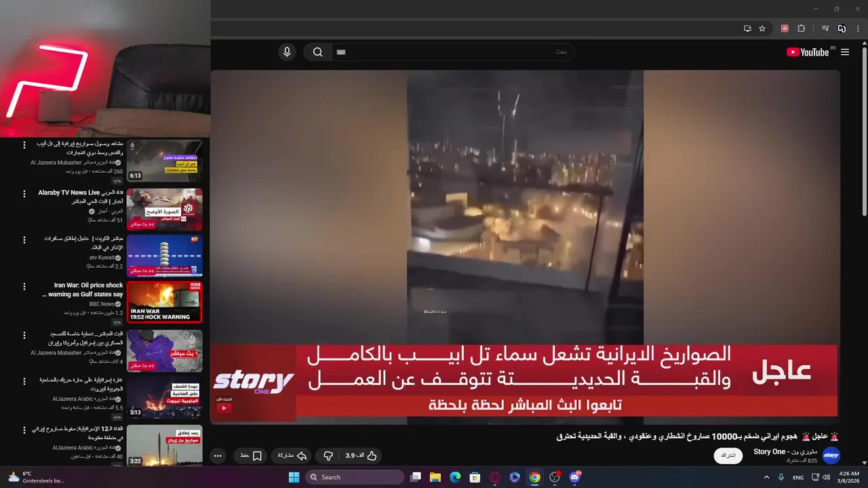The width and height of the screenshot is (868, 488).
Task: Click the Windows taskbar Search box
Action: (x=355, y=477)
